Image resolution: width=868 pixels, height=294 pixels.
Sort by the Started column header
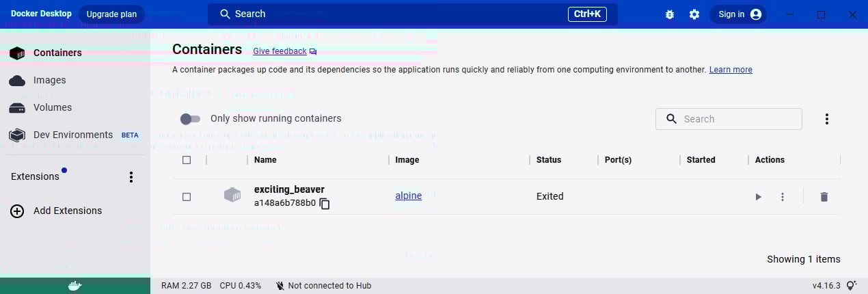click(x=701, y=160)
